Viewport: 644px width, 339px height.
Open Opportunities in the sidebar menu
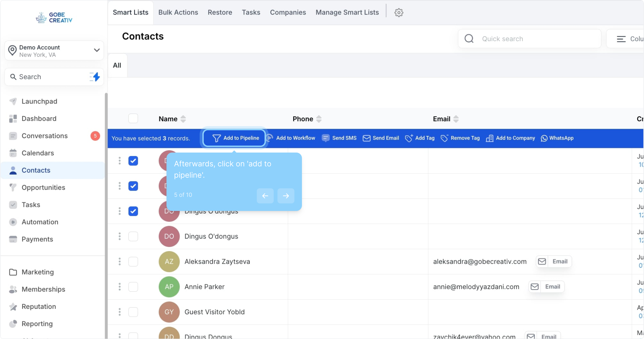pyautogui.click(x=43, y=187)
